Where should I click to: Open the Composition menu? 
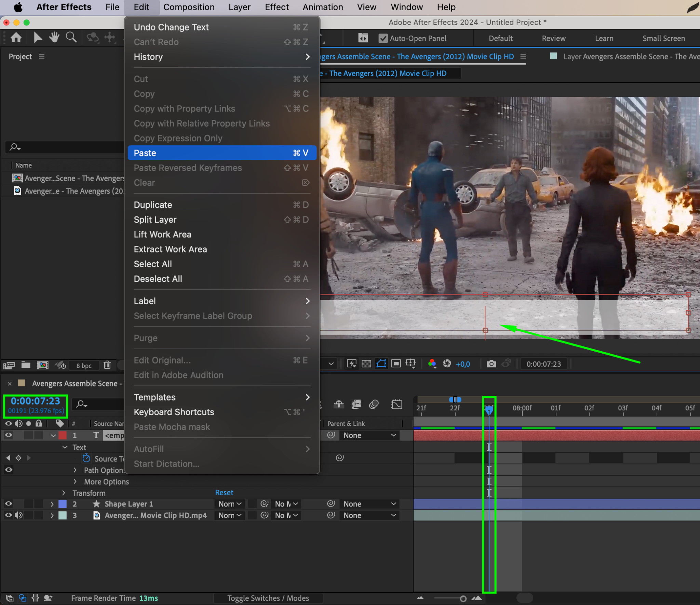[x=189, y=7]
